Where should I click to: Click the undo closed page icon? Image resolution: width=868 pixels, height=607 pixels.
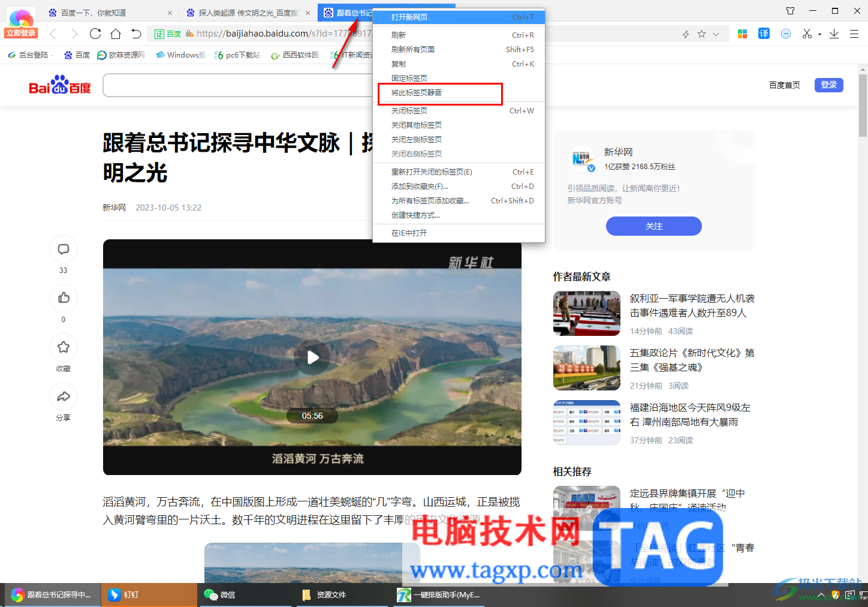click(x=136, y=34)
